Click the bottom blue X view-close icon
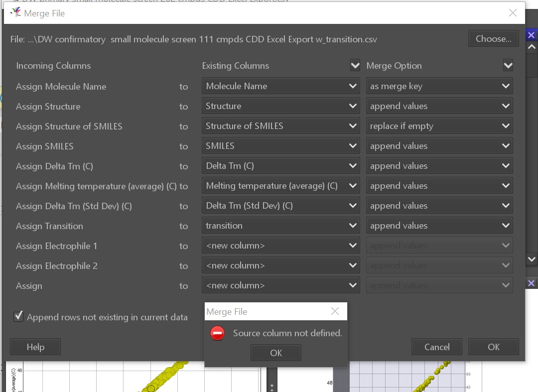The width and height of the screenshot is (538, 392). [531, 283]
